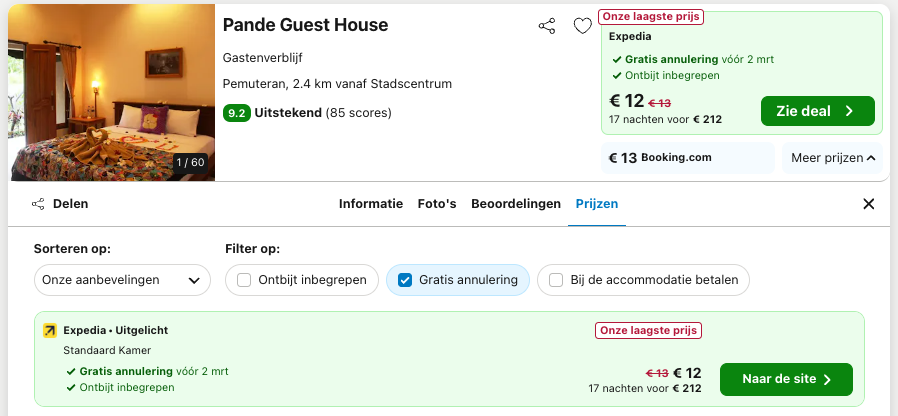
Task: Close the details panel with the X icon
Action: (x=868, y=204)
